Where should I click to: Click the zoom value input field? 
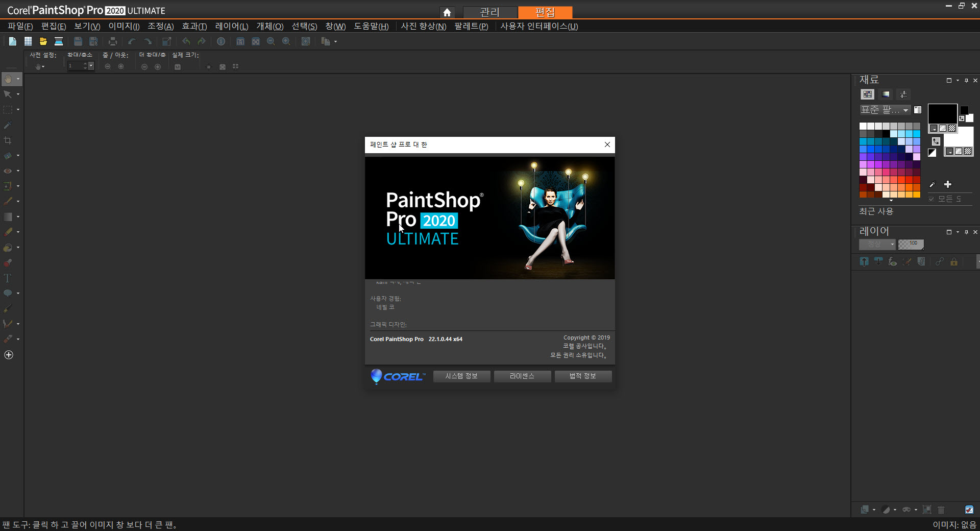click(x=76, y=66)
